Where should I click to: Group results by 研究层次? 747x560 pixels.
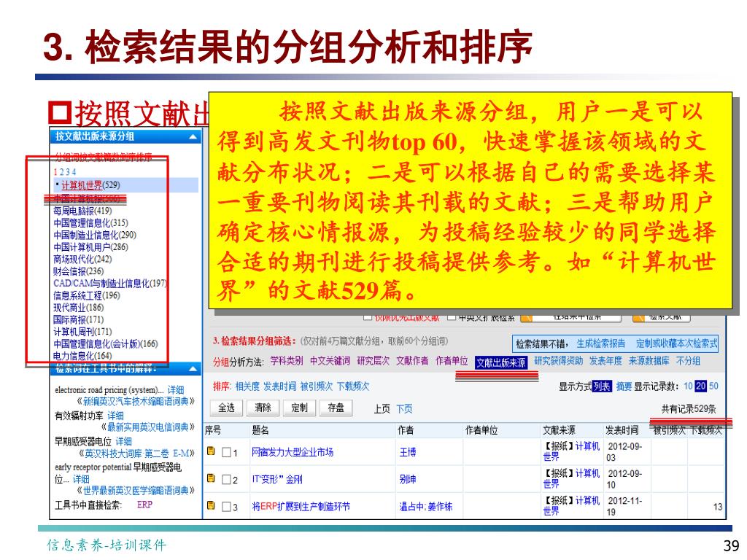(x=373, y=361)
